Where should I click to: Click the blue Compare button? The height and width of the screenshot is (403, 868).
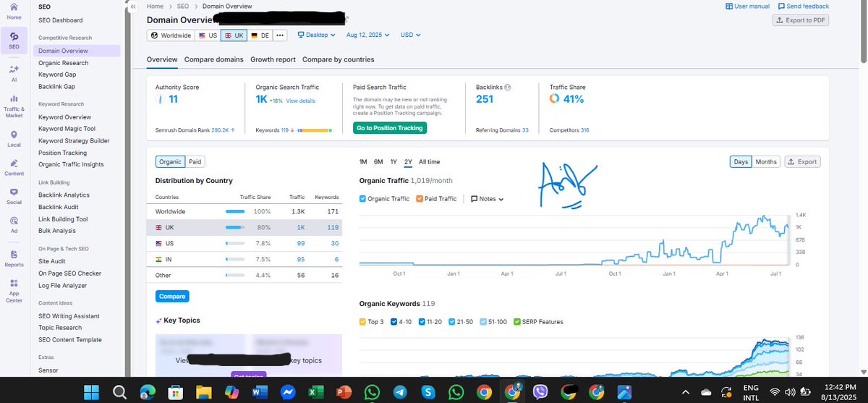172,296
